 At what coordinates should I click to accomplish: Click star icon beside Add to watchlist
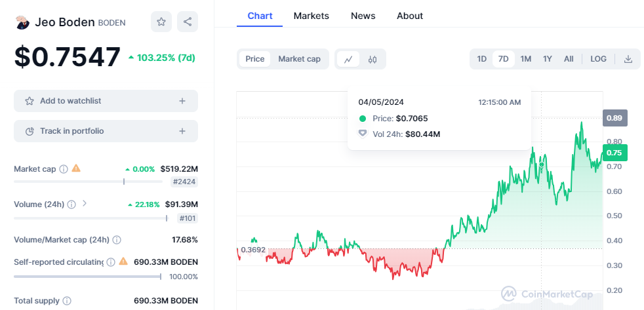[30, 101]
